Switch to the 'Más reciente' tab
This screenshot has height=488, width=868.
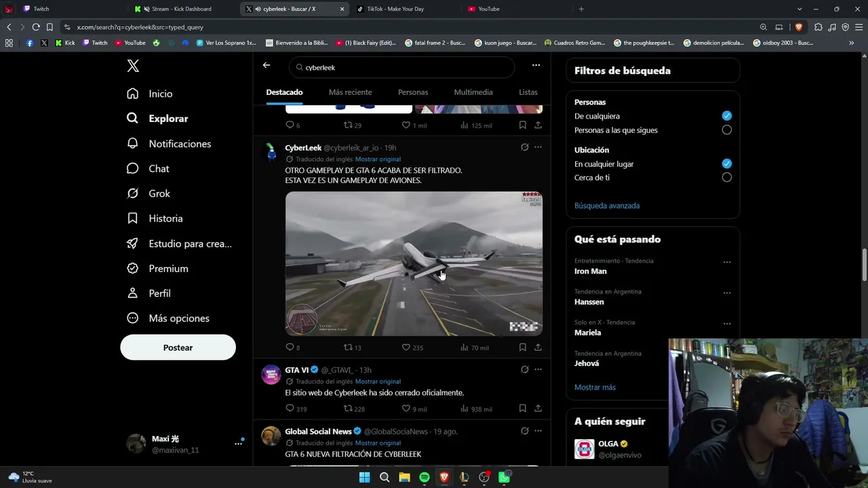click(x=350, y=92)
